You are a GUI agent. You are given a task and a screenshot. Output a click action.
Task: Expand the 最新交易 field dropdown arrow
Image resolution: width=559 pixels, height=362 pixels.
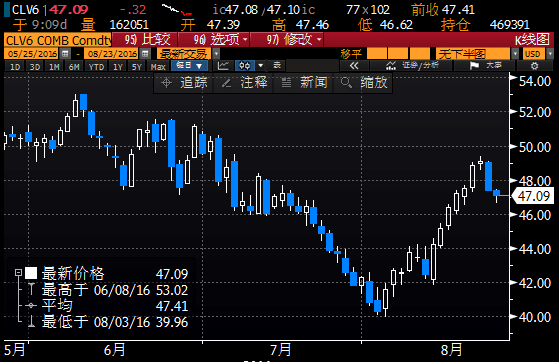(216, 54)
